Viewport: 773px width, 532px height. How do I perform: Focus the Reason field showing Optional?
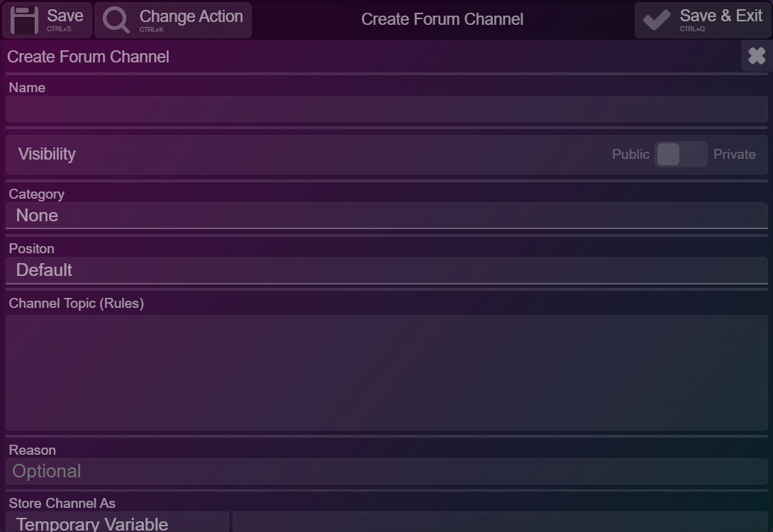pyautogui.click(x=386, y=472)
